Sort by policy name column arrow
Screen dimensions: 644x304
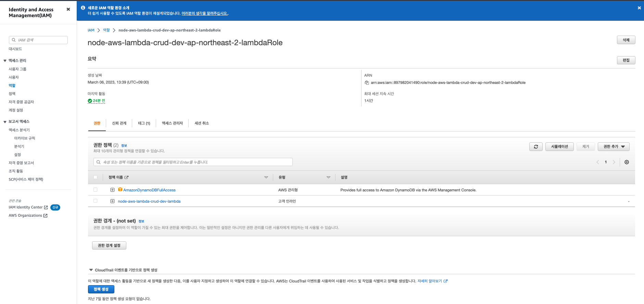[266, 177]
